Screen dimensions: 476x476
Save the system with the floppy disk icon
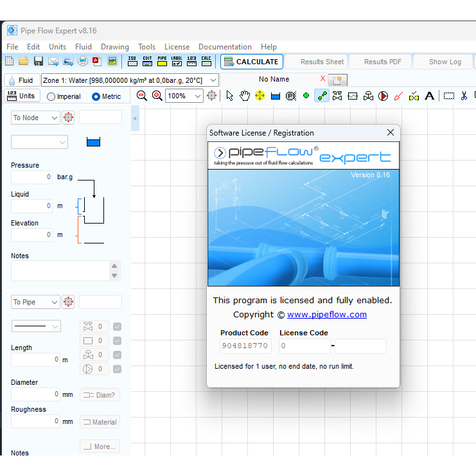click(x=39, y=61)
